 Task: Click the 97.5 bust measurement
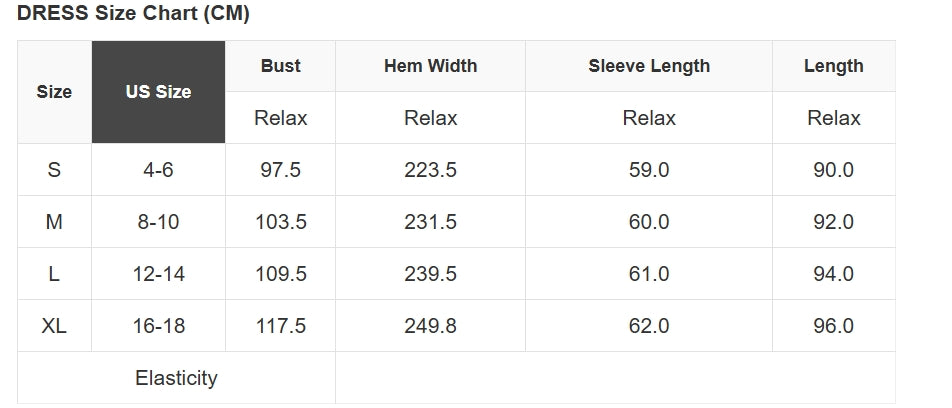[280, 170]
